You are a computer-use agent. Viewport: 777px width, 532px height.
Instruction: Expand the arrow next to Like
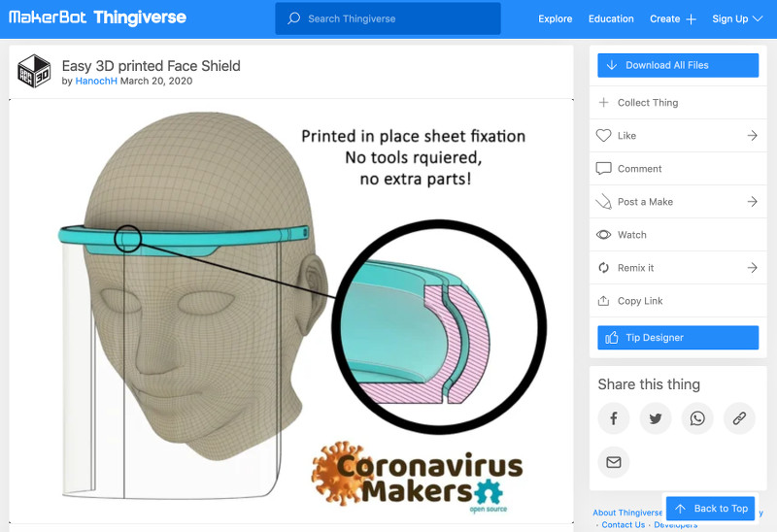pos(752,135)
